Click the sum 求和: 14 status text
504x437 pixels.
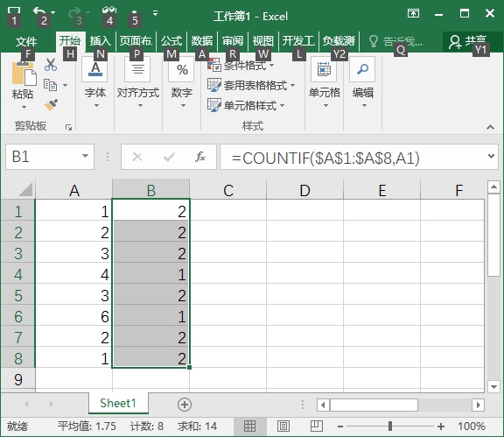pos(198,426)
